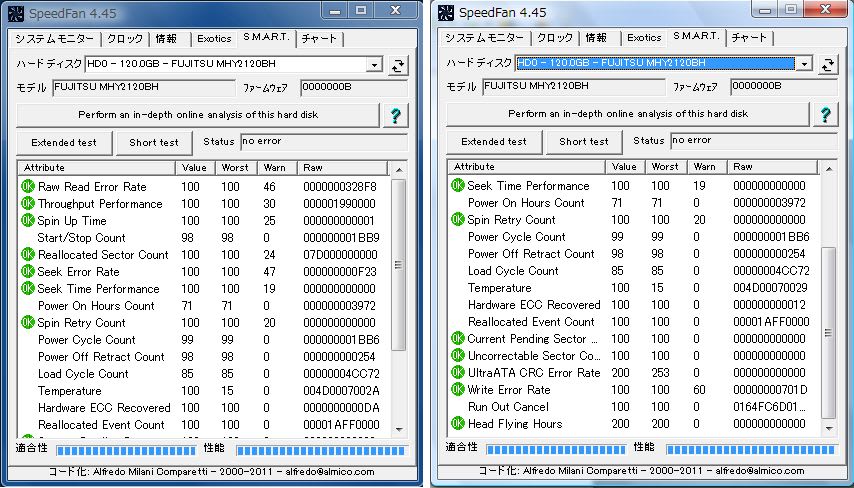Select Load Cycle Count row, right window

(635, 270)
